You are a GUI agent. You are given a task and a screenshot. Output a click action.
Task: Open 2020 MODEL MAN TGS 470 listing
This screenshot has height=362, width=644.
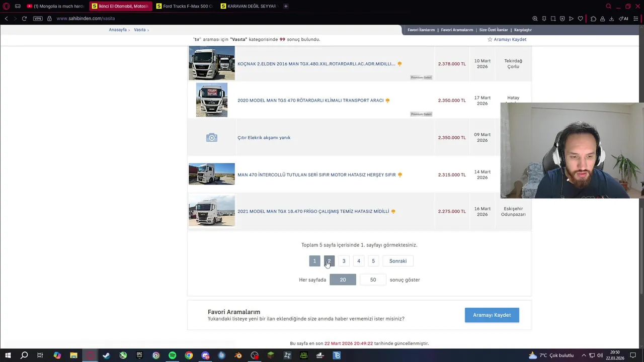click(310, 101)
